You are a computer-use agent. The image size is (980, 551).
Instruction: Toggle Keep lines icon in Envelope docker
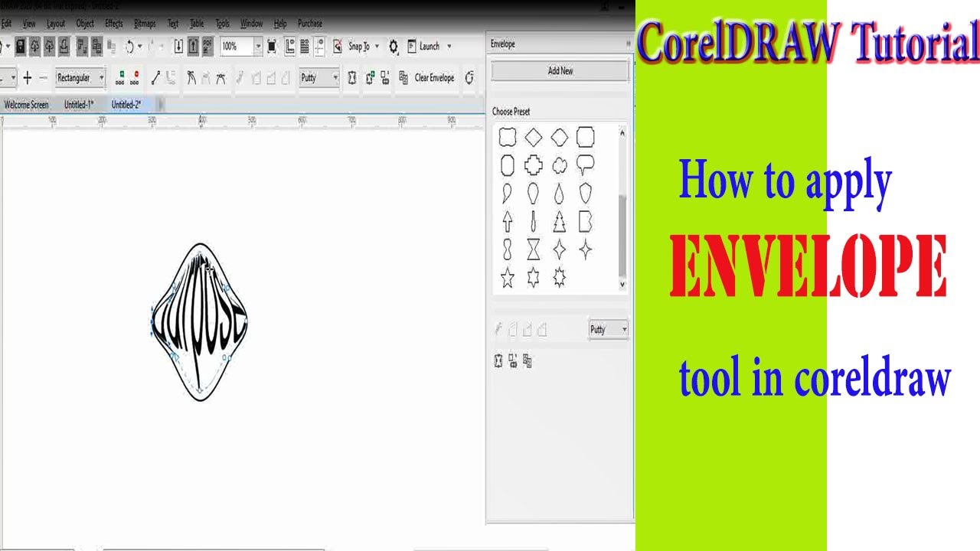point(499,361)
